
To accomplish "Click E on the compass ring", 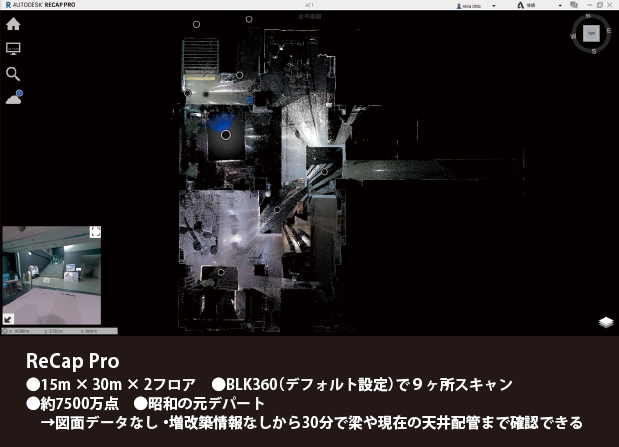I will [x=609, y=31].
